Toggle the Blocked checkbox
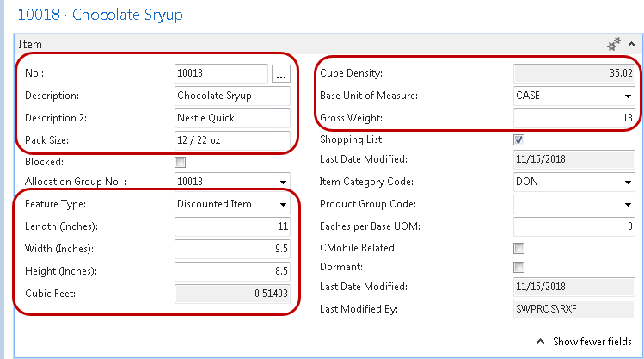This screenshot has height=359, width=644. point(180,161)
